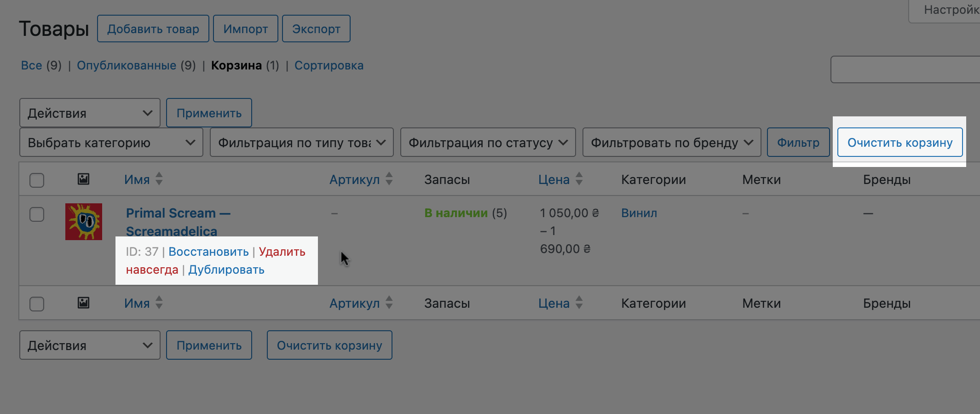Click the Добавить товар button
The width and height of the screenshot is (980, 414).
click(153, 29)
